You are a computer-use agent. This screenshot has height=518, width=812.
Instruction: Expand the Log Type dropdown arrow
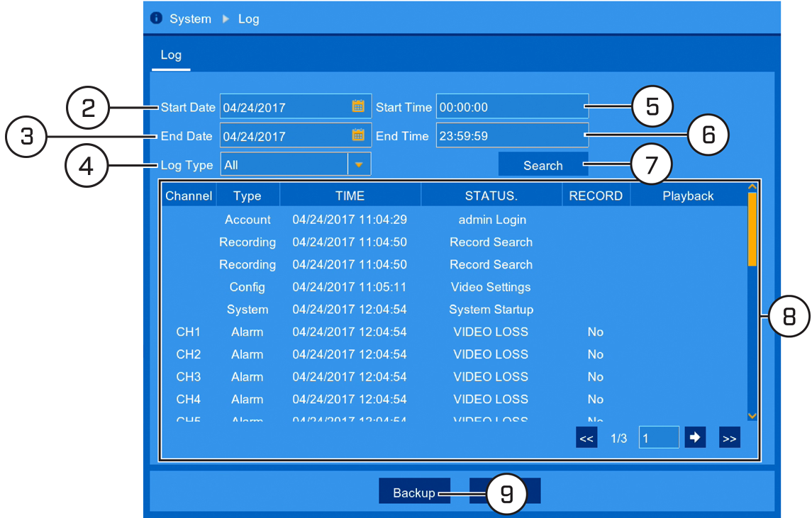pyautogui.click(x=359, y=165)
